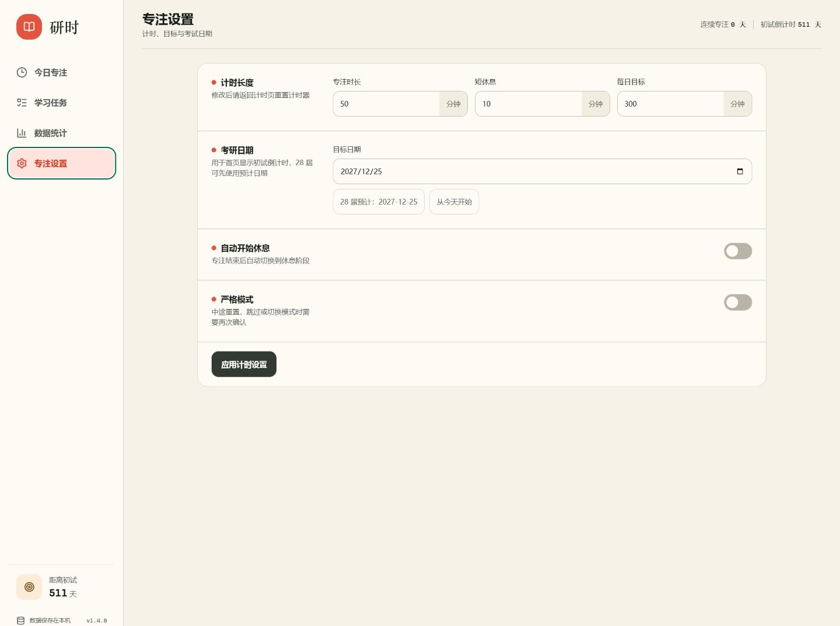Image resolution: width=840 pixels, height=626 pixels.
Task: Switch to the 数据统计 page
Action: click(62, 133)
